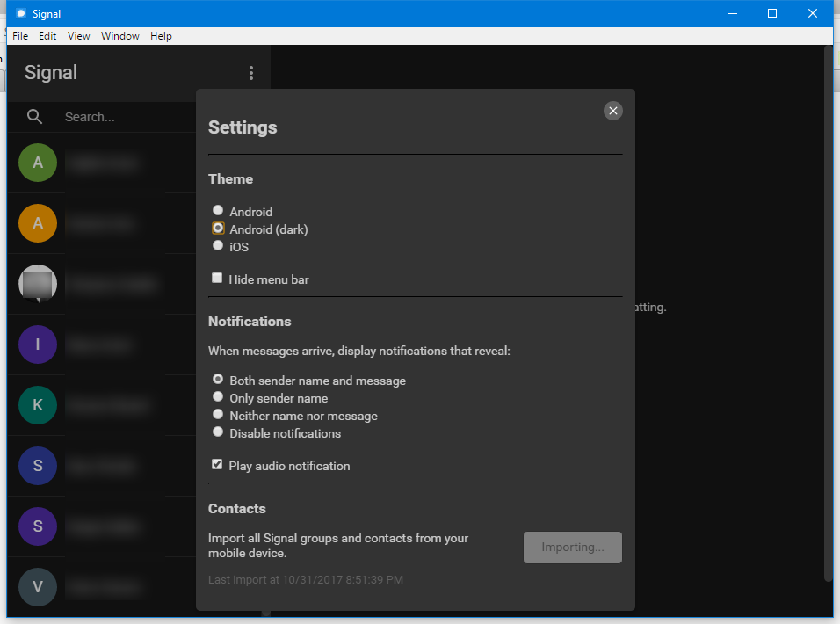840x624 pixels.
Task: Enable the Hide menu bar checkbox
Action: pyautogui.click(x=217, y=279)
